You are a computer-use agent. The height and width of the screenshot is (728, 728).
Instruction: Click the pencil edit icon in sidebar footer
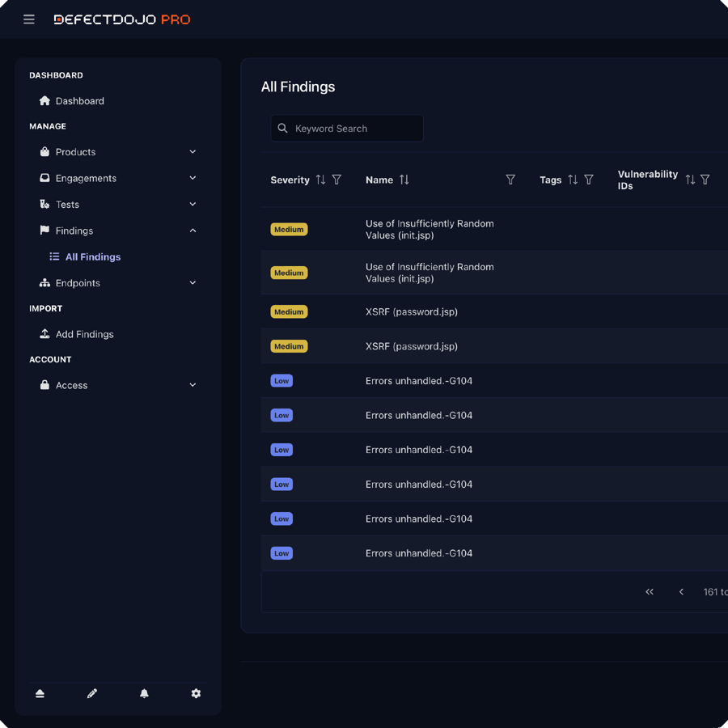tap(92, 693)
